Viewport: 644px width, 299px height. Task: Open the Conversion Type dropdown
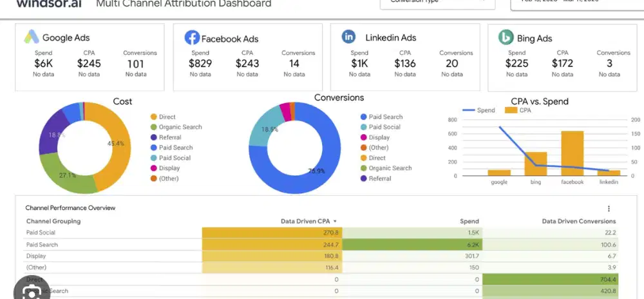click(x=437, y=3)
